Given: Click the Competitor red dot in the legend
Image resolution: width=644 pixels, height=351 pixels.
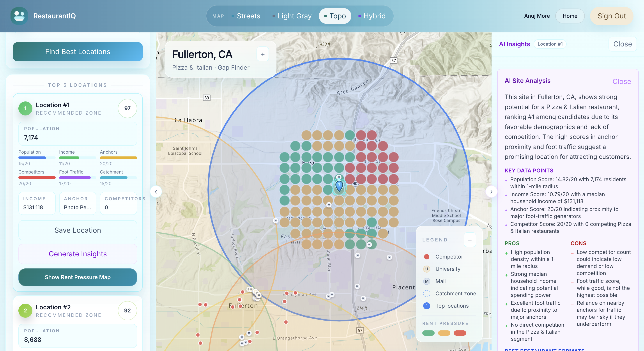Looking at the screenshot, I should 426,257.
